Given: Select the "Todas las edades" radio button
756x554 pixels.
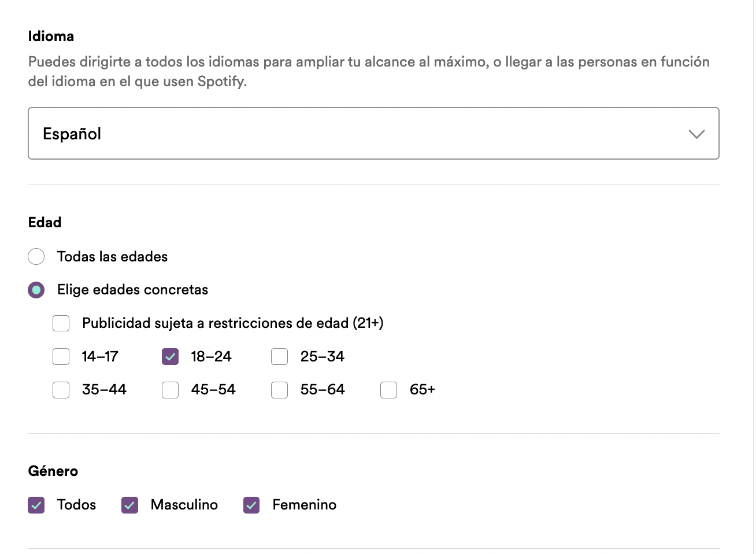Looking at the screenshot, I should [x=36, y=256].
